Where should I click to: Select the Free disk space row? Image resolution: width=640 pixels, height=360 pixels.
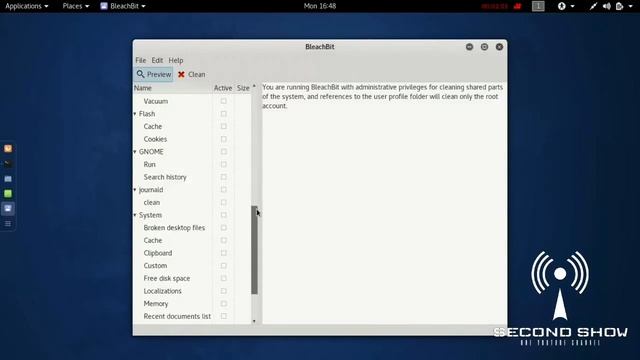192,278
